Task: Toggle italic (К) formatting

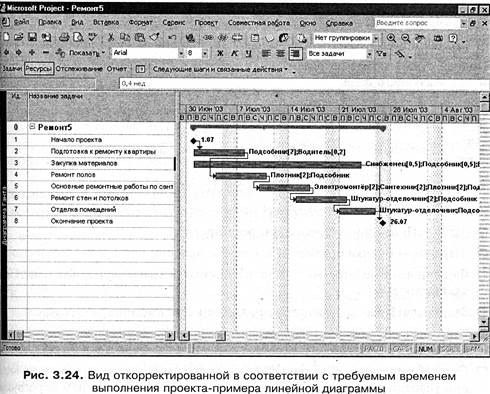Action: click(234, 53)
